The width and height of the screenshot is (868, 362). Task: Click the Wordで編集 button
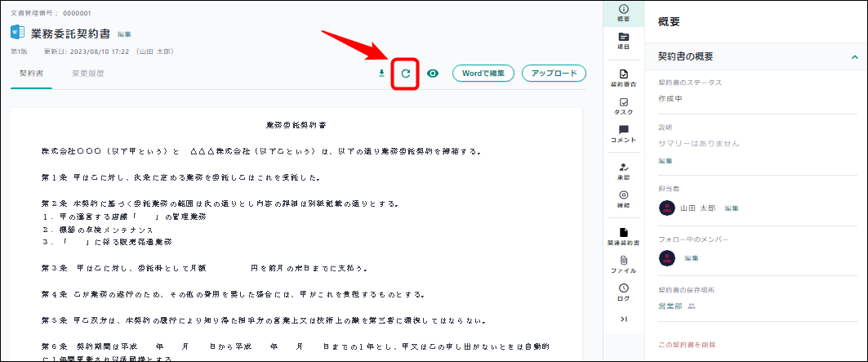point(483,74)
